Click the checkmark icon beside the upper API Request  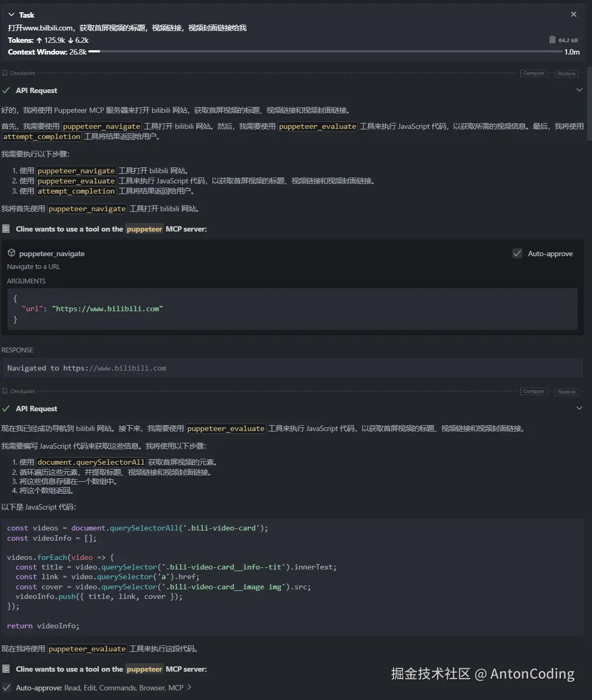6,90
